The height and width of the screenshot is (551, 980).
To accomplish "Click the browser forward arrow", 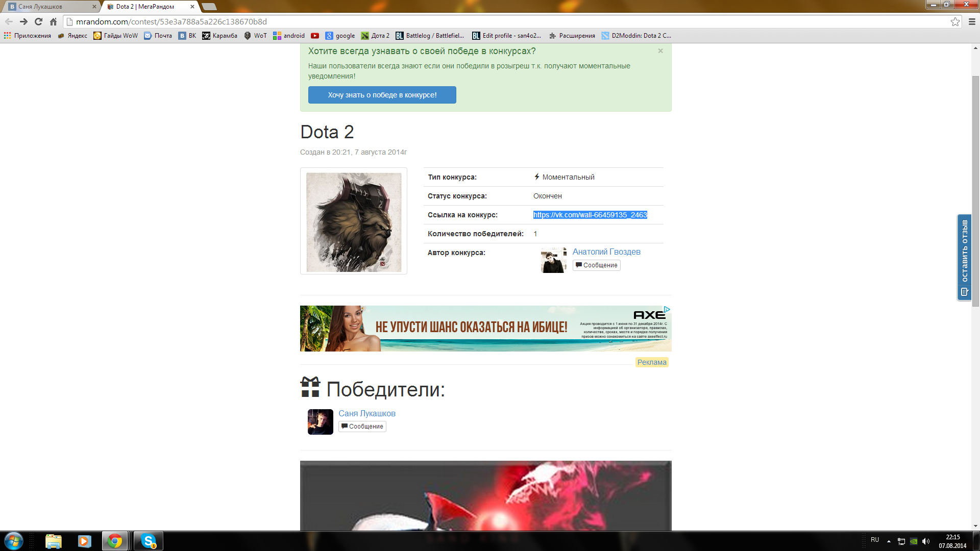I will click(x=23, y=21).
